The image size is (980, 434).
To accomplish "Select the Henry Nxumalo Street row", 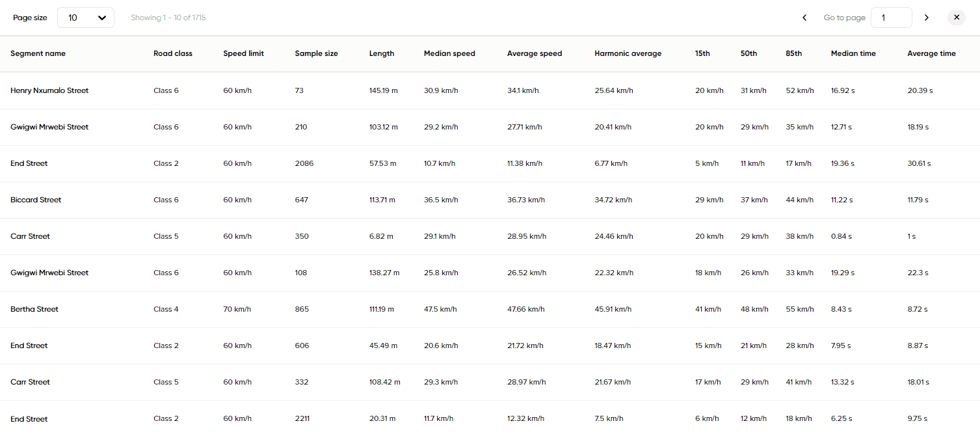I will (49, 90).
